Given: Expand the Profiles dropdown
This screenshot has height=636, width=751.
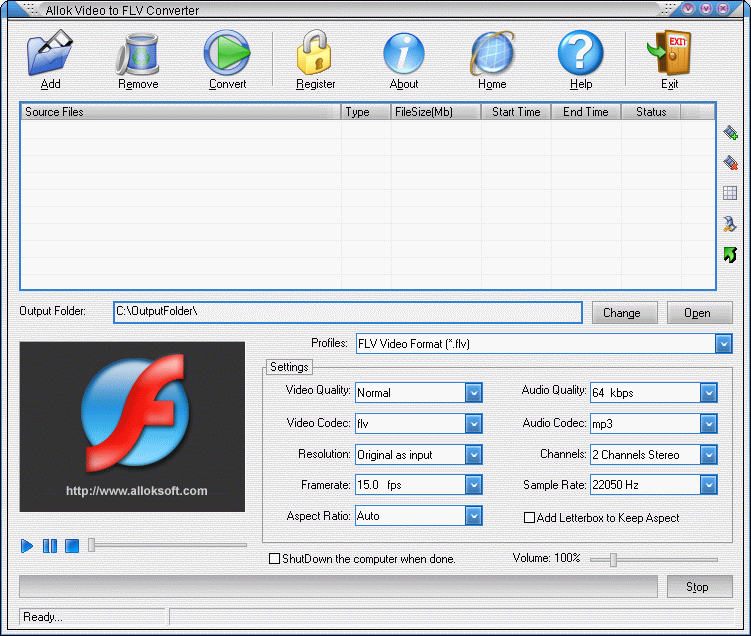Looking at the screenshot, I should pos(723,344).
